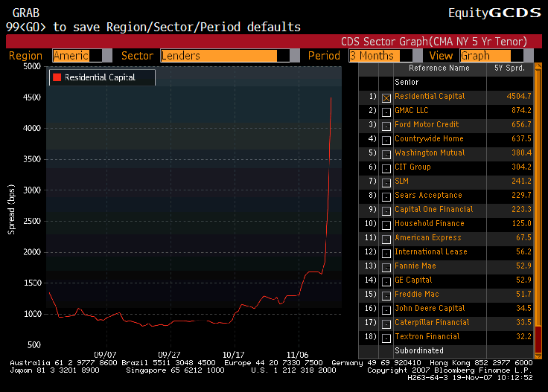Screen dimensions: 548x392
Task: Open Household Finance reference name
Action: [429, 223]
